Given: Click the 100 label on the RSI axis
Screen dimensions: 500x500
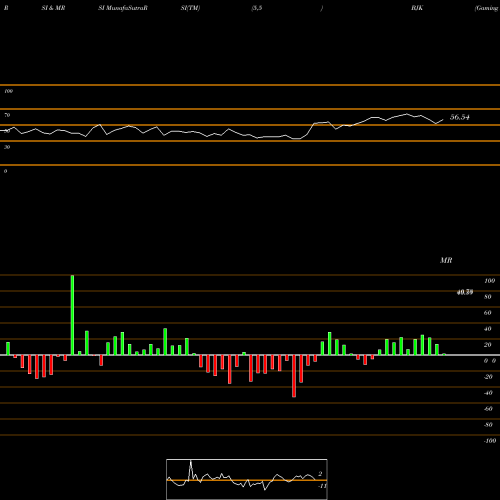Looking at the screenshot, I should pos(9,91).
